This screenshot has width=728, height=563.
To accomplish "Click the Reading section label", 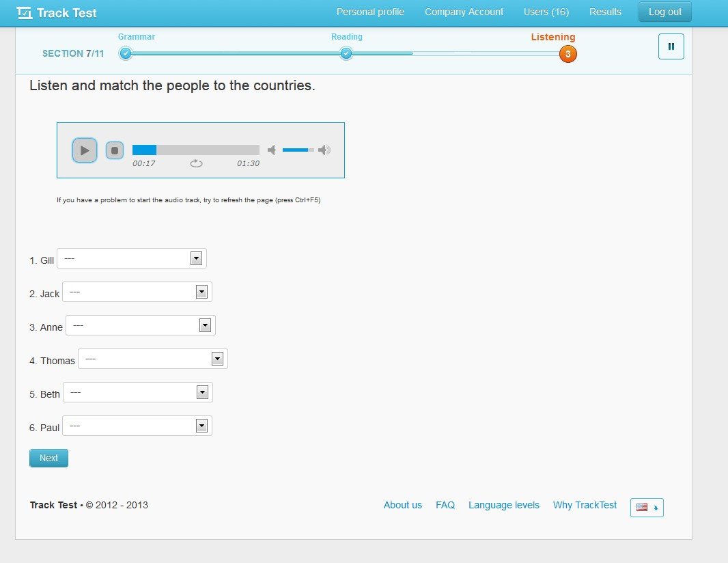I will click(x=347, y=37).
